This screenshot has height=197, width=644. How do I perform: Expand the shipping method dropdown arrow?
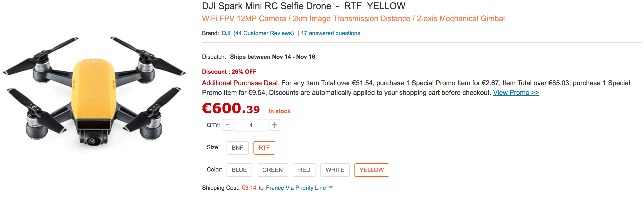(x=331, y=188)
